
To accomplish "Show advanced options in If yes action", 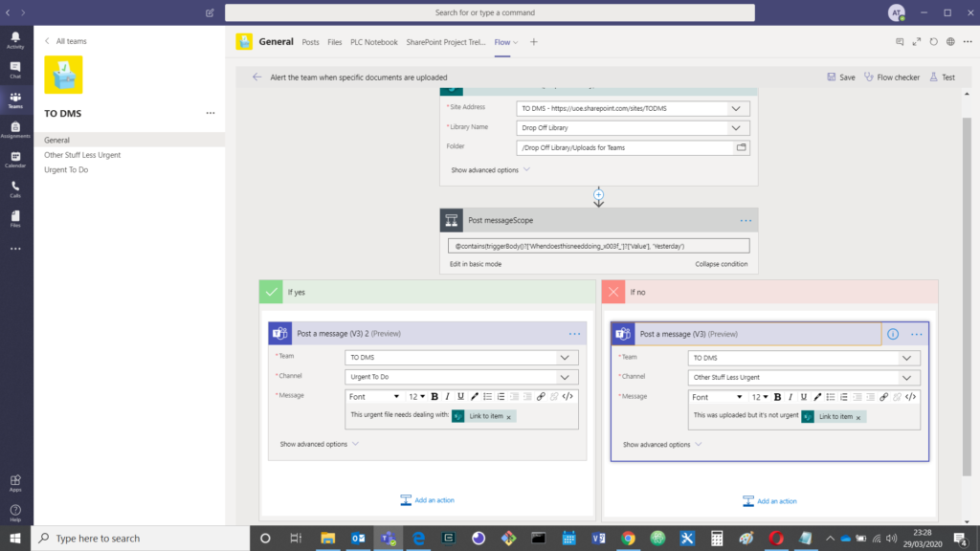I will coord(320,444).
